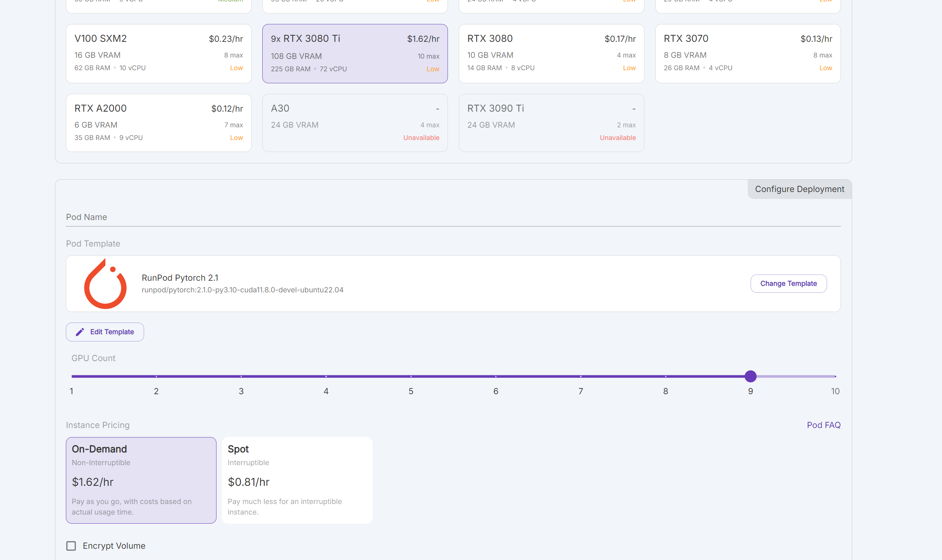Choose the RTX A2000 GPU card
The height and width of the screenshot is (560, 942).
(159, 123)
